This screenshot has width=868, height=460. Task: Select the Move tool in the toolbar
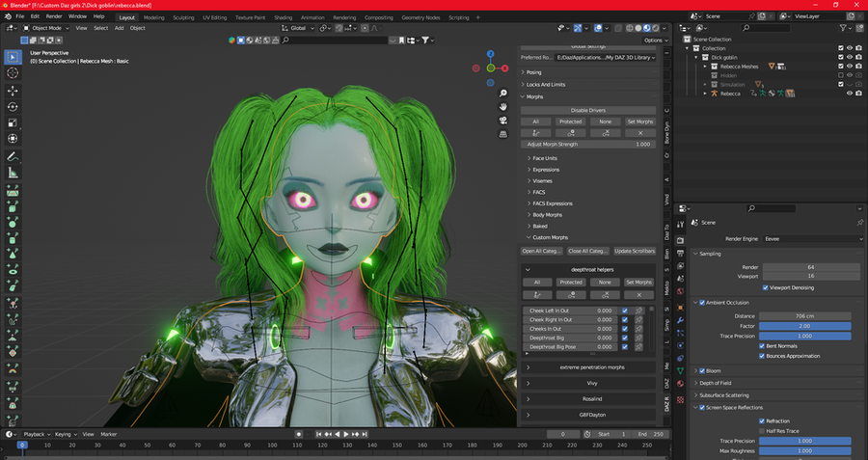click(13, 90)
